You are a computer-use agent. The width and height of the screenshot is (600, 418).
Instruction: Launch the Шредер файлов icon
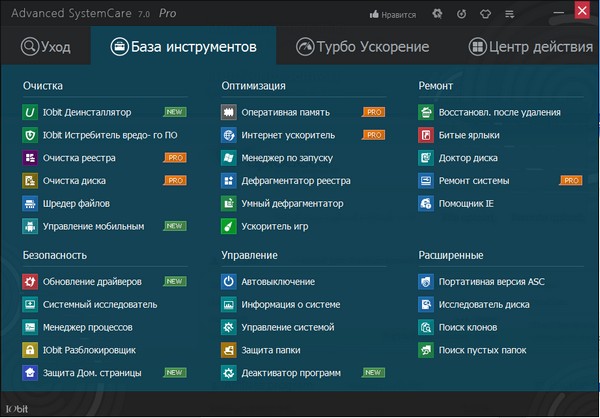click(30, 204)
